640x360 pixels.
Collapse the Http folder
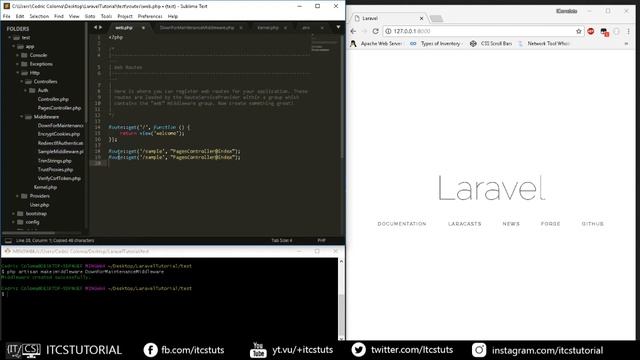coord(18,73)
